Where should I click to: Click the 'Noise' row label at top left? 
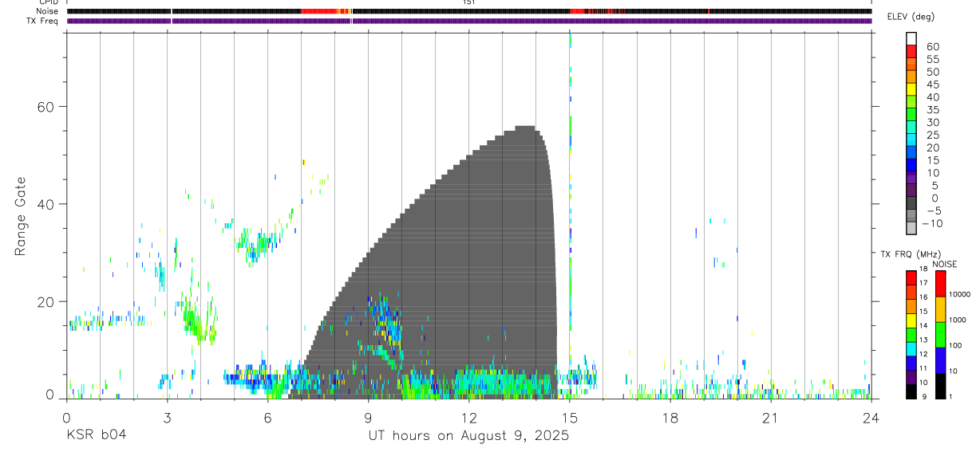[x=47, y=11]
